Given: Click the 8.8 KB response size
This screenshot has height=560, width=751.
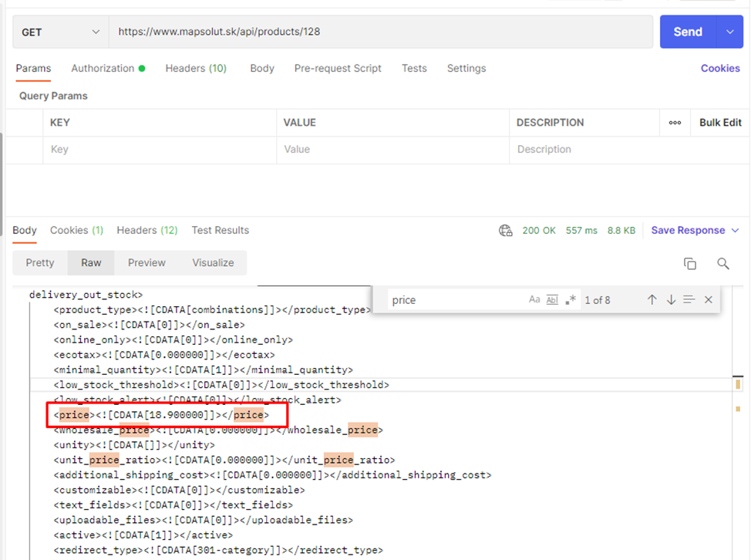Looking at the screenshot, I should 621,231.
